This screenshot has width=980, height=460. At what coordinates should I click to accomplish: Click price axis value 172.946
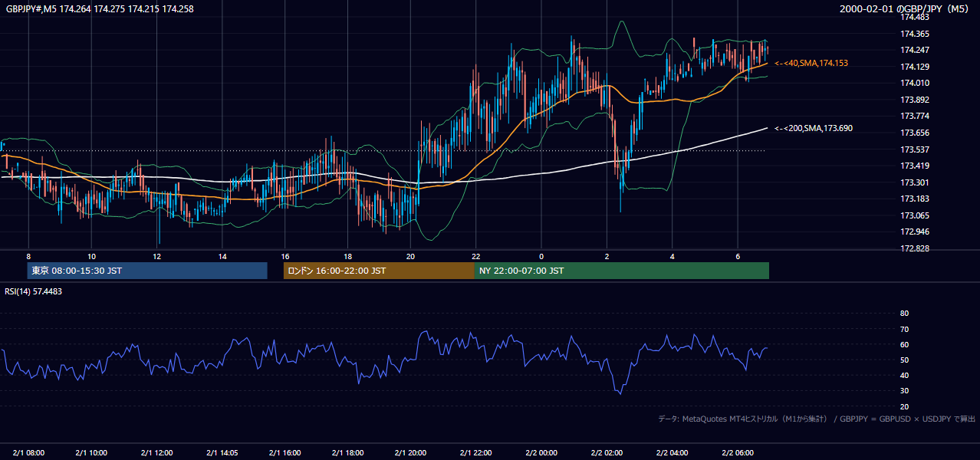(915, 232)
